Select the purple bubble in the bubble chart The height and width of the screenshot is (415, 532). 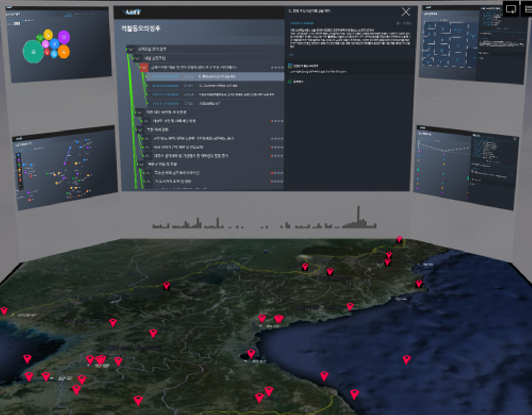(64, 37)
